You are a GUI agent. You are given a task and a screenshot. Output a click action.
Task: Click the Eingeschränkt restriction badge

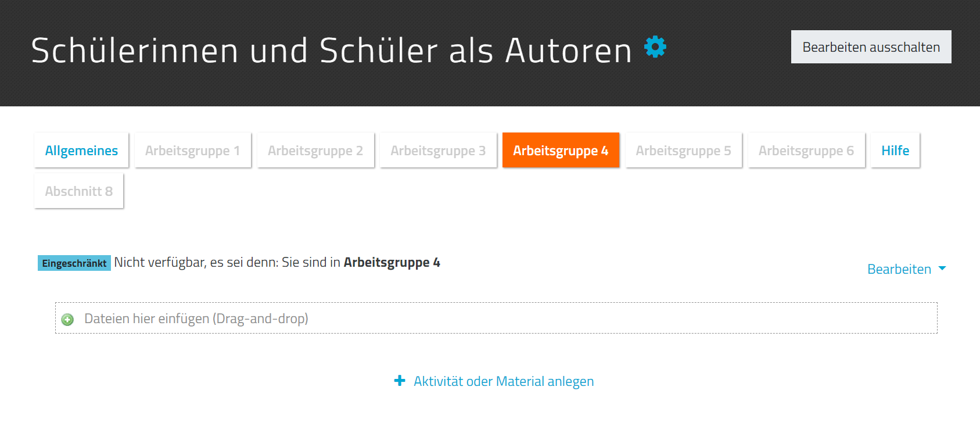pyautogui.click(x=74, y=263)
